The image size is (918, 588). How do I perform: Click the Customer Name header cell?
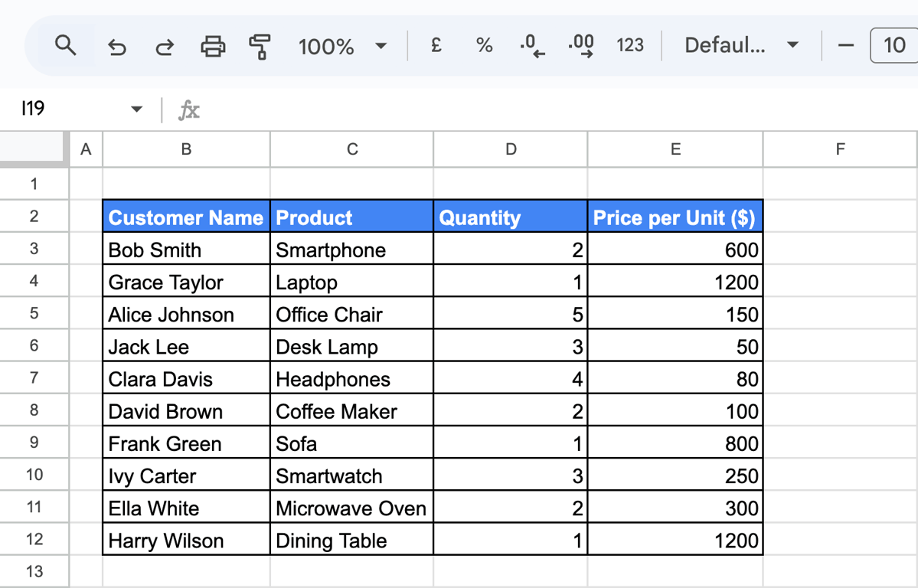(186, 217)
